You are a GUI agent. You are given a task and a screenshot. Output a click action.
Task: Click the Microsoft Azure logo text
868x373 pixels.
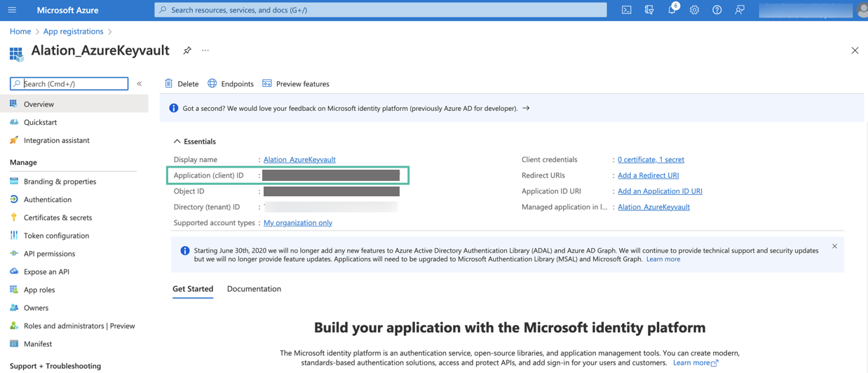click(67, 10)
